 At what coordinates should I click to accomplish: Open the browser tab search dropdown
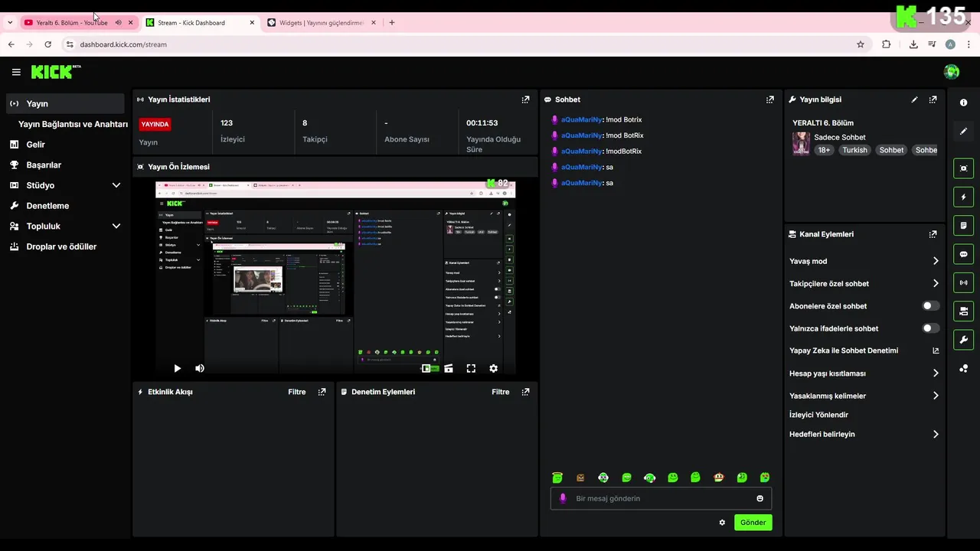[10, 23]
